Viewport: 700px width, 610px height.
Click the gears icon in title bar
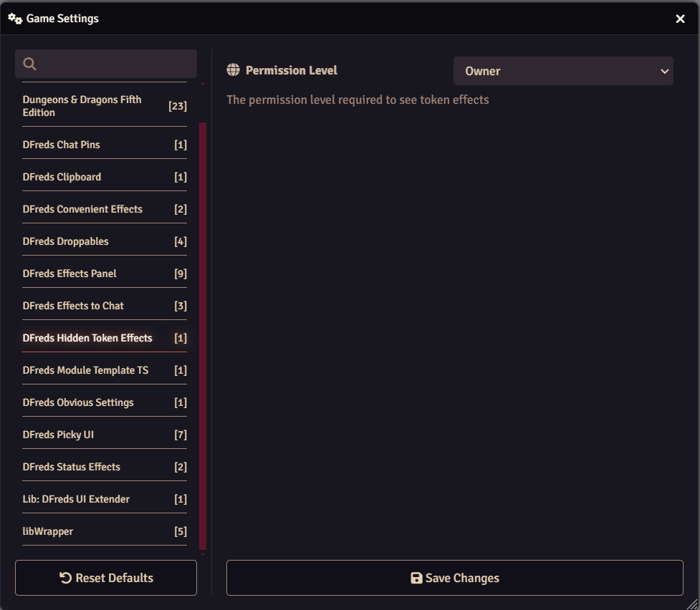[x=15, y=19]
